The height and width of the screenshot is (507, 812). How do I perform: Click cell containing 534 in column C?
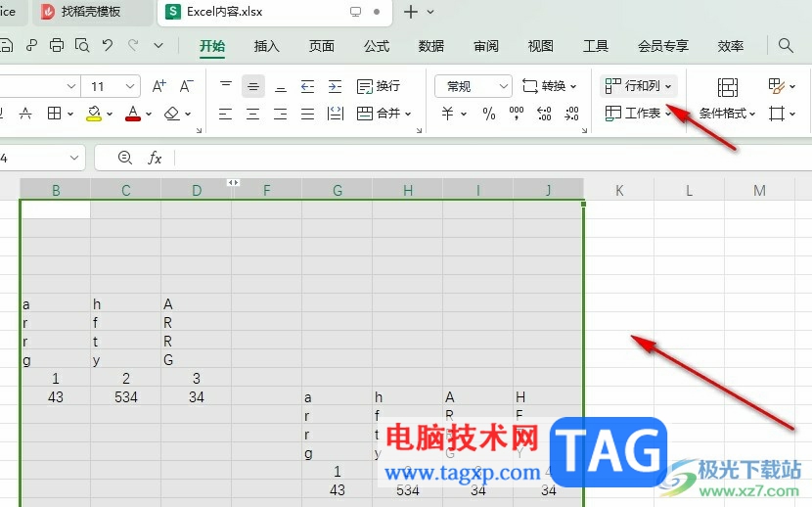point(126,397)
